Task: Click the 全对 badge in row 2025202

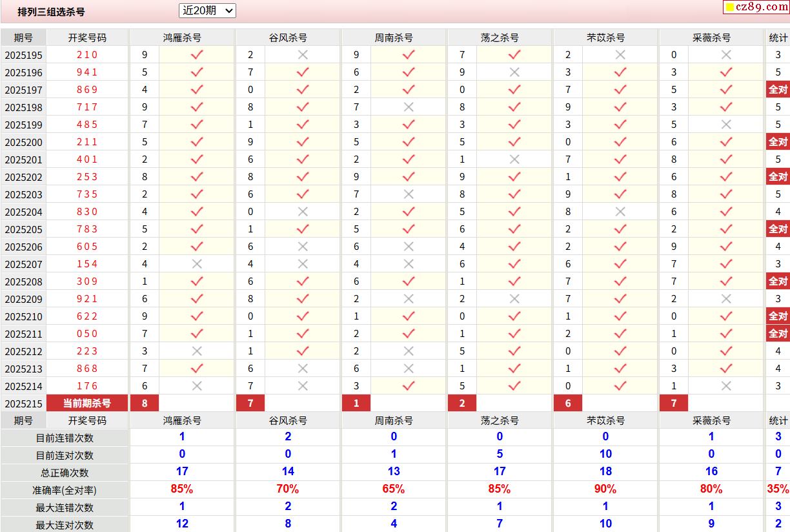Action: (x=778, y=177)
